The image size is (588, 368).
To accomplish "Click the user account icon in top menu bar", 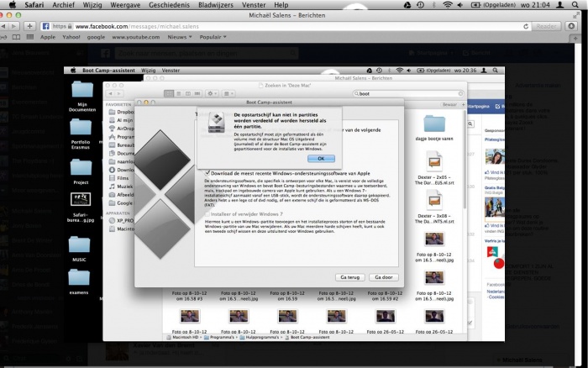I will 560,5.
